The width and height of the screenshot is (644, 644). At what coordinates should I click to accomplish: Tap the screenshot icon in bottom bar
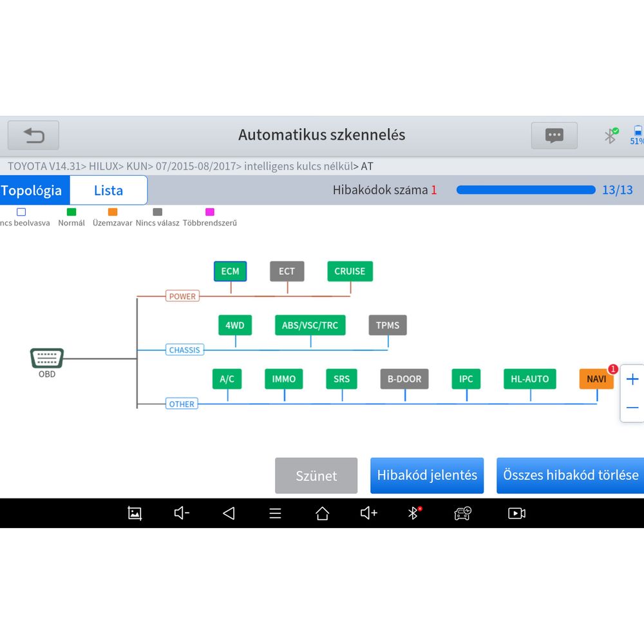[135, 513]
